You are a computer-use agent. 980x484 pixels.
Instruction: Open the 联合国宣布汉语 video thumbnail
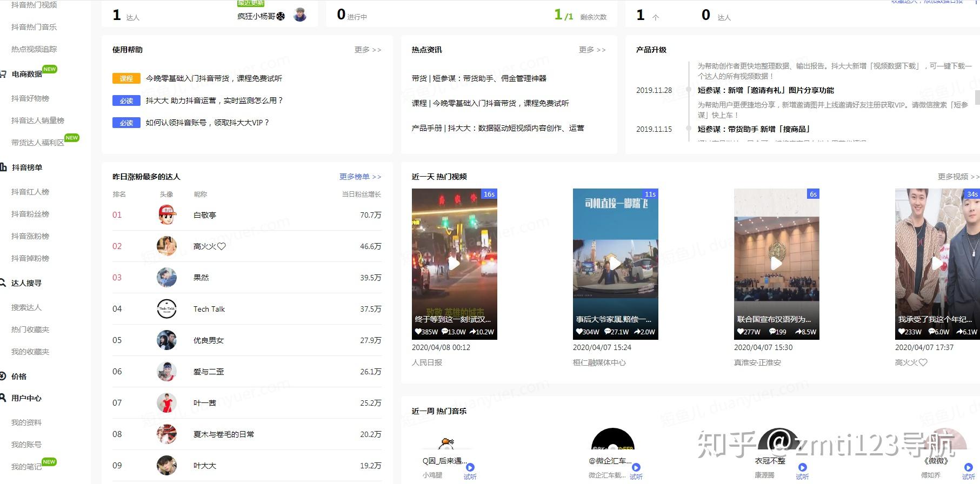pos(776,264)
